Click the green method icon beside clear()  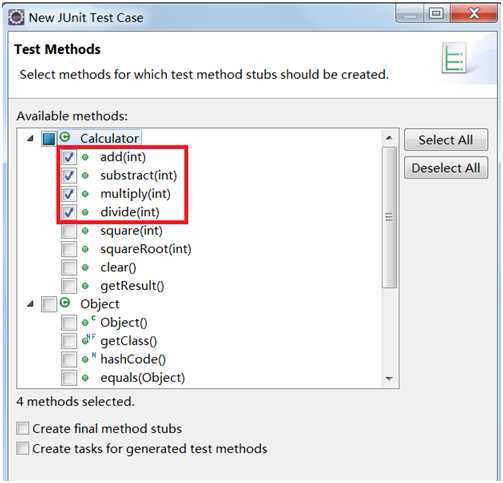pyautogui.click(x=85, y=267)
